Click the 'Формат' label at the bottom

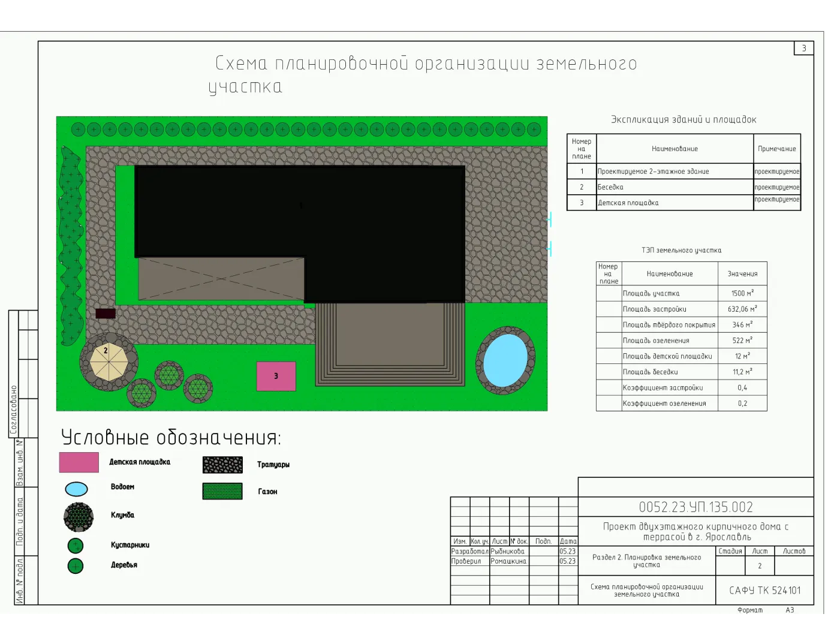coord(750,610)
